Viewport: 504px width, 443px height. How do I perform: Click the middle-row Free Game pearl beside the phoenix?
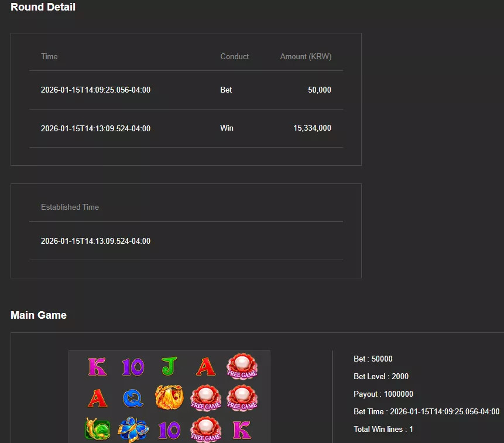pos(205,398)
